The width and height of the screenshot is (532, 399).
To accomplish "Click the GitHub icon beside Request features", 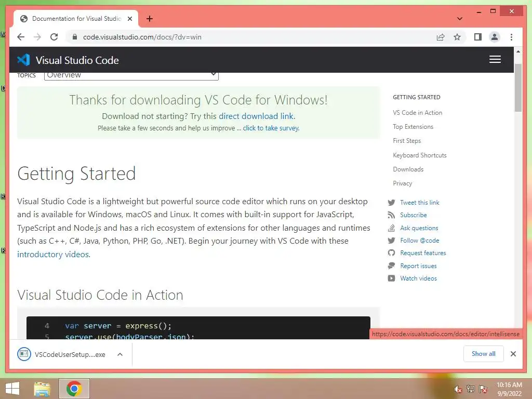I will (391, 253).
